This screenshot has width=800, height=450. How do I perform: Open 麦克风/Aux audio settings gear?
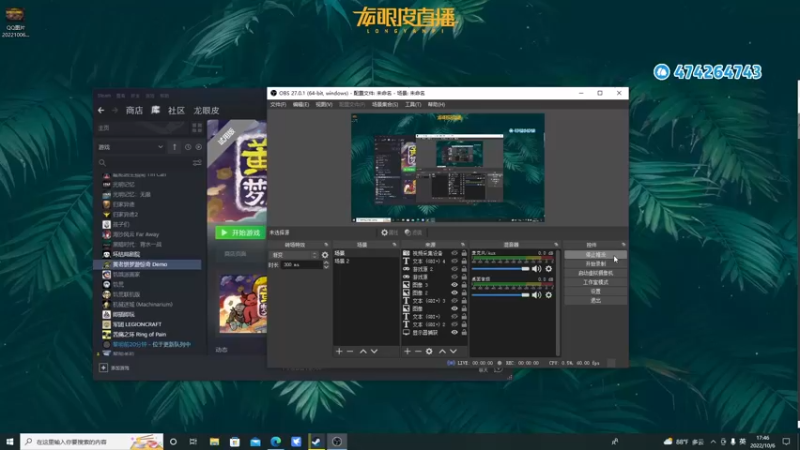[548, 268]
